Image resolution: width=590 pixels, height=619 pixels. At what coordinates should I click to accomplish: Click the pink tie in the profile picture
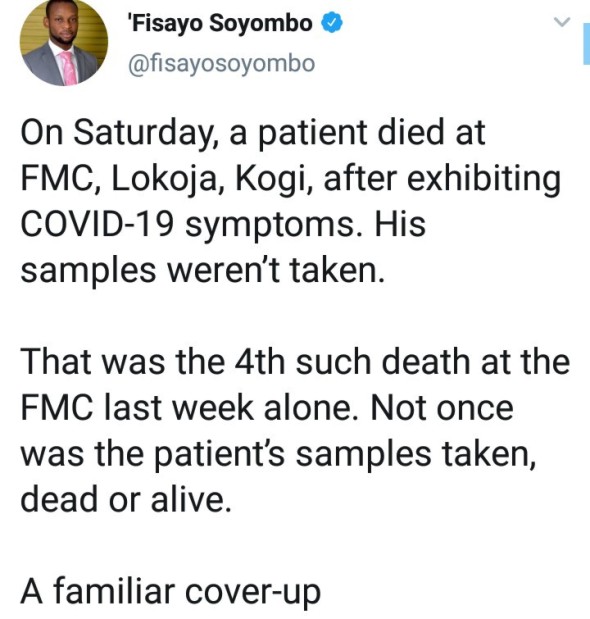69,68
